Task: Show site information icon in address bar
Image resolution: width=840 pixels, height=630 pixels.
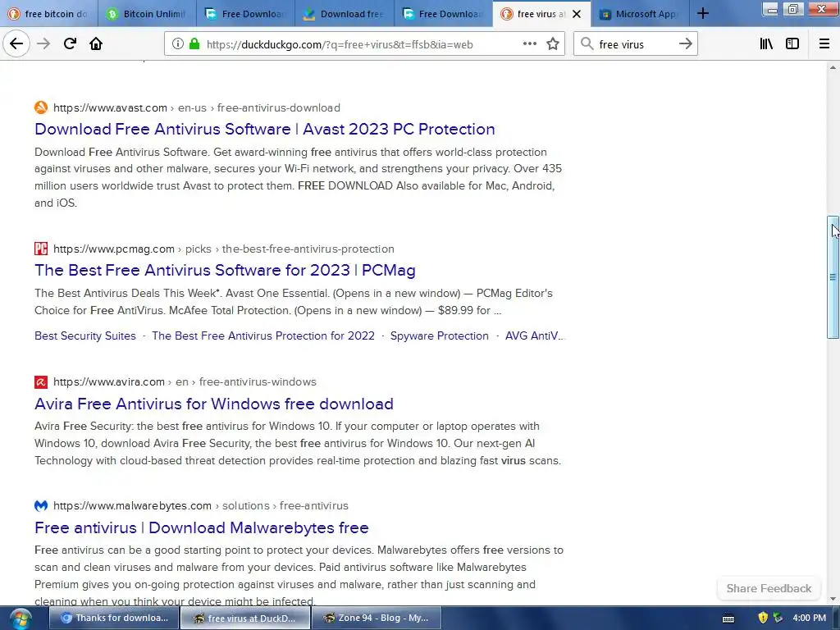Action: 178,44
